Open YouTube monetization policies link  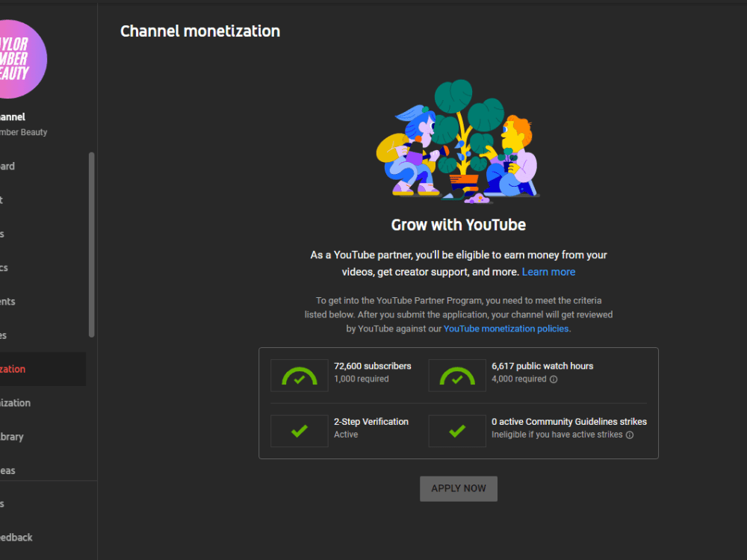tap(506, 329)
